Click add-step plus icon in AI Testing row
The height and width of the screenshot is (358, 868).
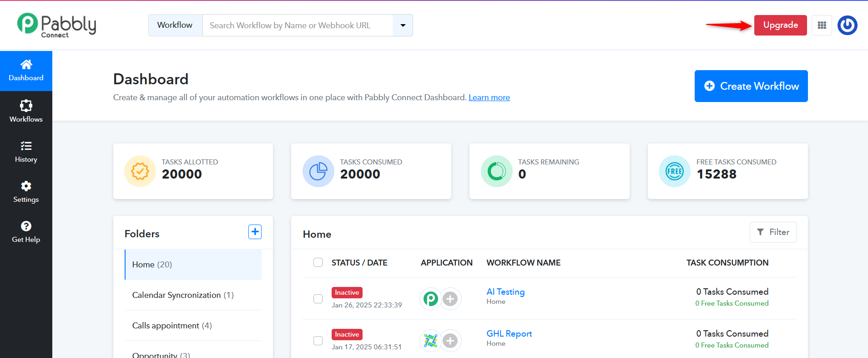[450, 299]
